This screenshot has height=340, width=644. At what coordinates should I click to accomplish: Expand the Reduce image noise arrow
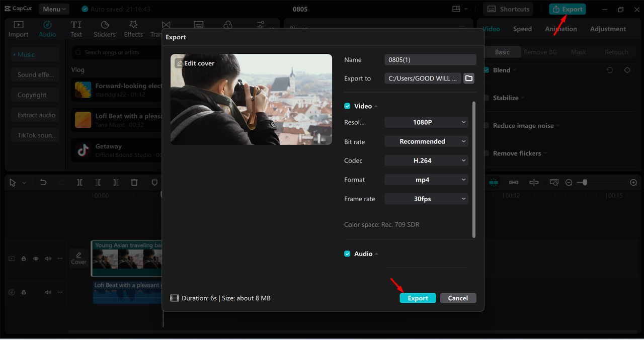[x=558, y=126]
